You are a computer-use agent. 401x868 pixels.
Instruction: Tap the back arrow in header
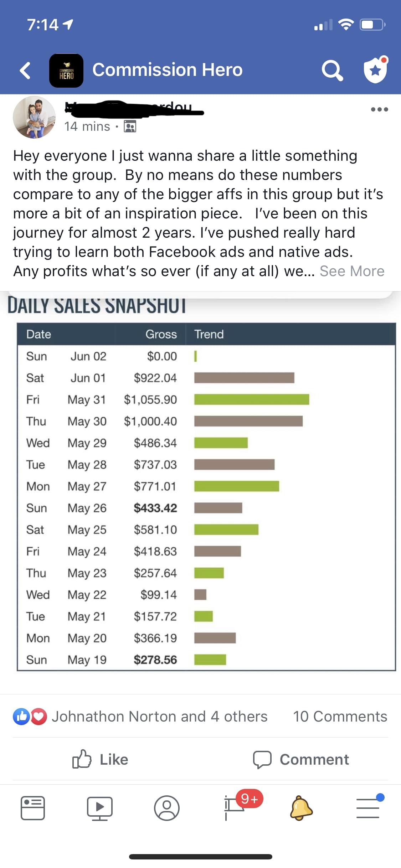25,70
